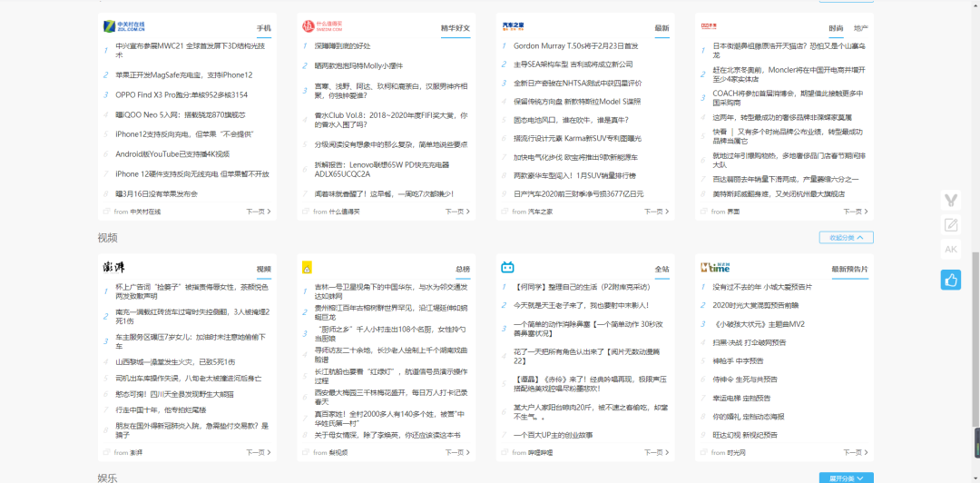Open OPPO Find X3 Pro跑分 article
This screenshot has width=980, height=483.
click(x=181, y=95)
